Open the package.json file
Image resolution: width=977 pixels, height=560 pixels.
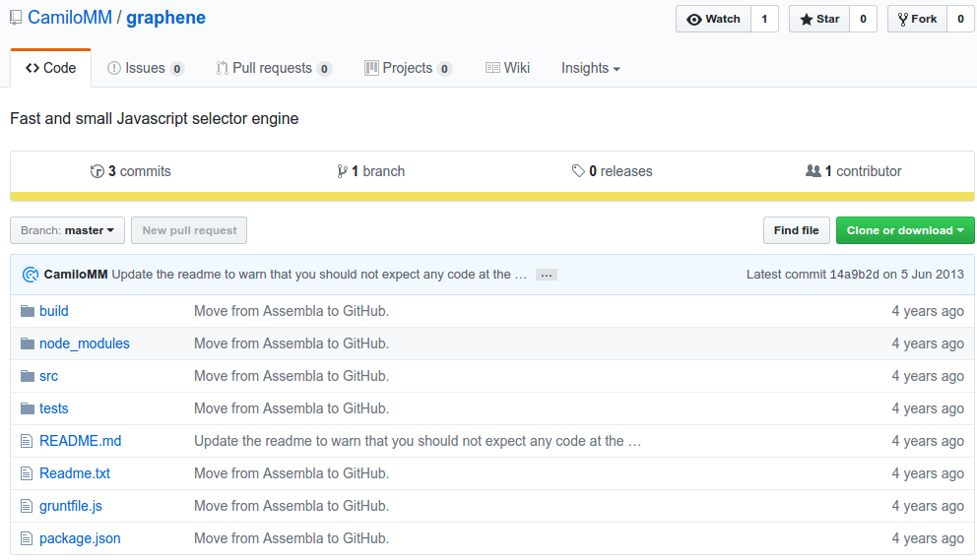click(x=81, y=538)
